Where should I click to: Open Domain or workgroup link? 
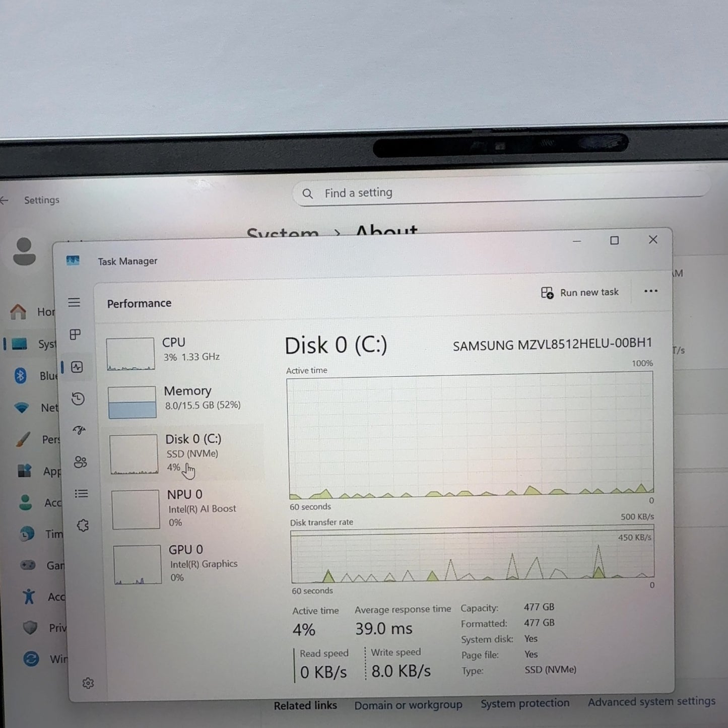408,705
